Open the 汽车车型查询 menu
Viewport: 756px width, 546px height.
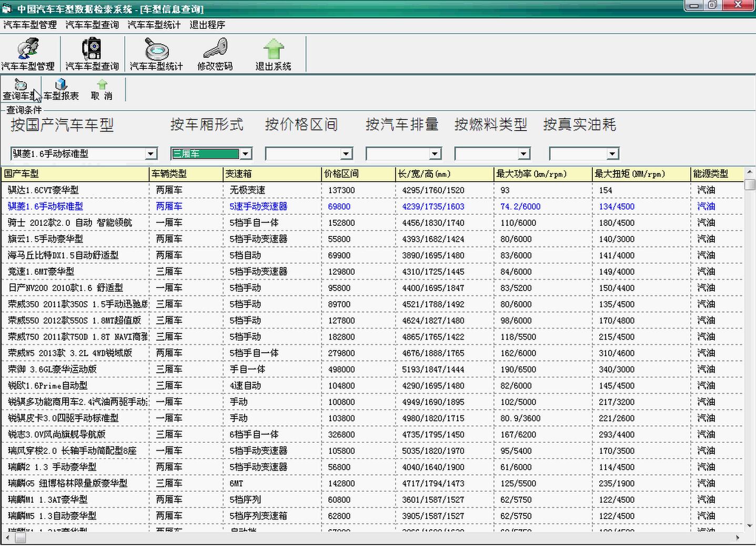[x=92, y=25]
